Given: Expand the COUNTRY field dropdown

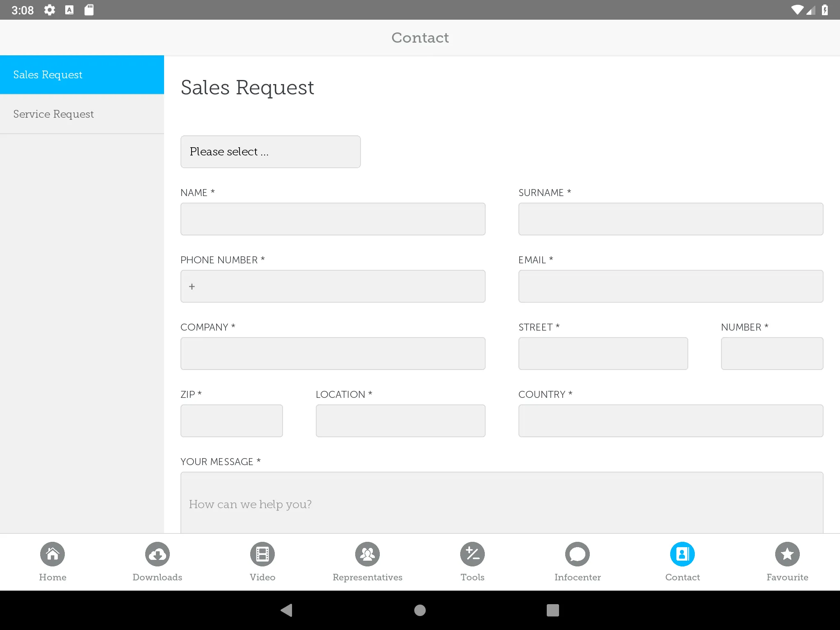Looking at the screenshot, I should pyautogui.click(x=670, y=421).
